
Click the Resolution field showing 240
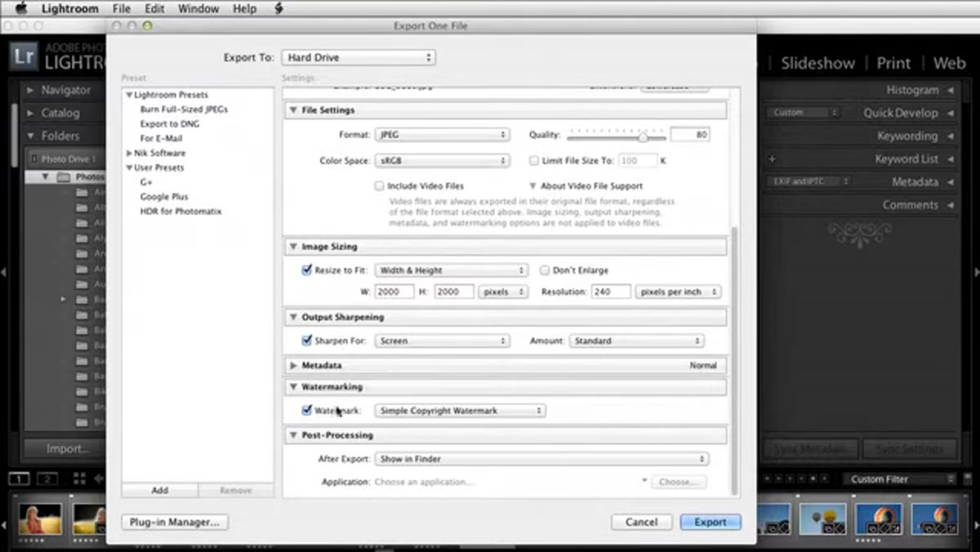611,292
